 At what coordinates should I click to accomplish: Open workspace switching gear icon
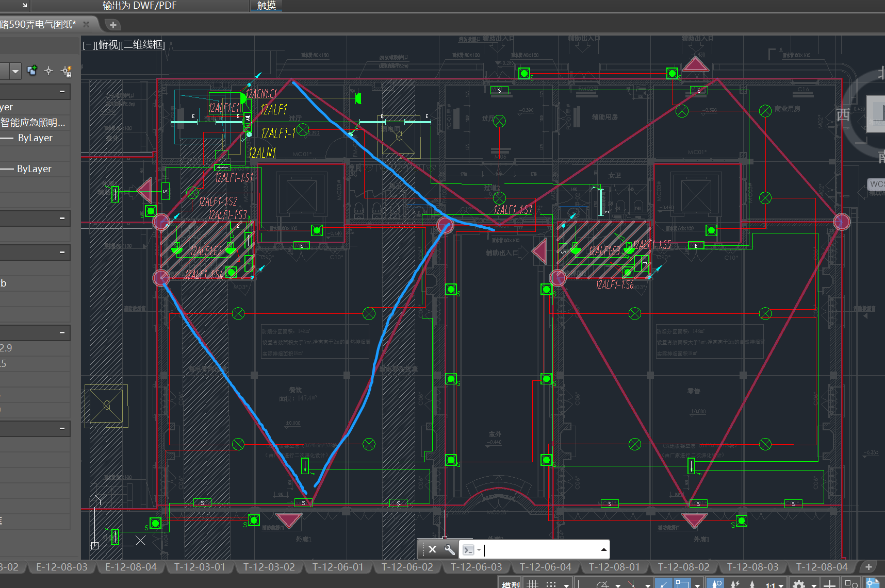click(x=799, y=584)
